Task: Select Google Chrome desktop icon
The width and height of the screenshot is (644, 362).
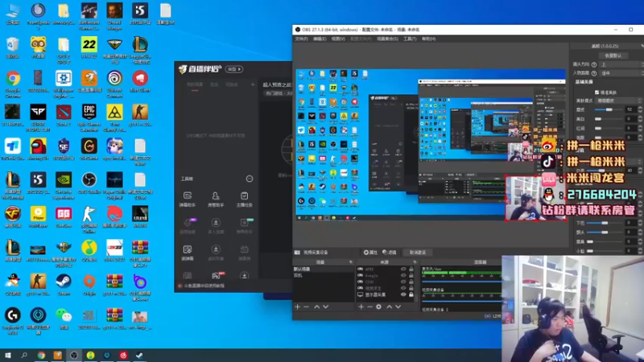Action: (x=13, y=84)
